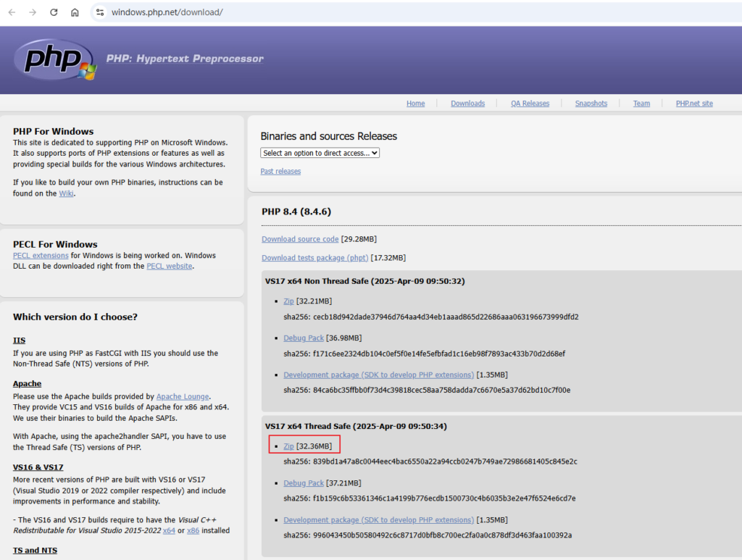Reload the page with refresh icon
This screenshot has height=560, width=742.
(x=54, y=12)
